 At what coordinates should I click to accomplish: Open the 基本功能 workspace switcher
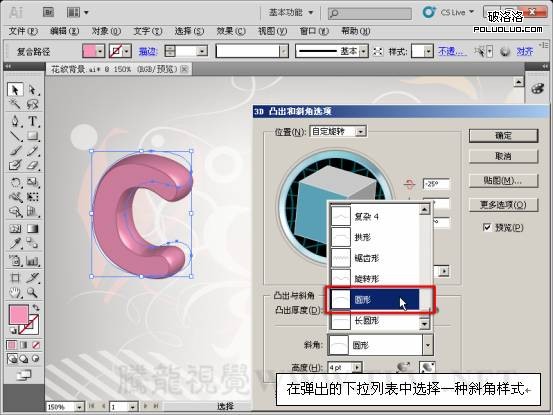point(291,12)
